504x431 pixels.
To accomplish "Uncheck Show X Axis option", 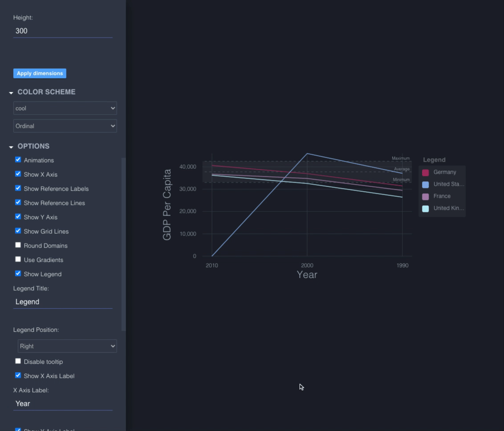I will click(x=18, y=174).
